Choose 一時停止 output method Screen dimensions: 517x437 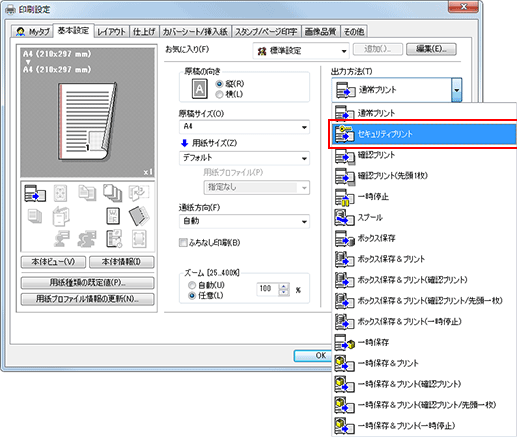click(423, 197)
